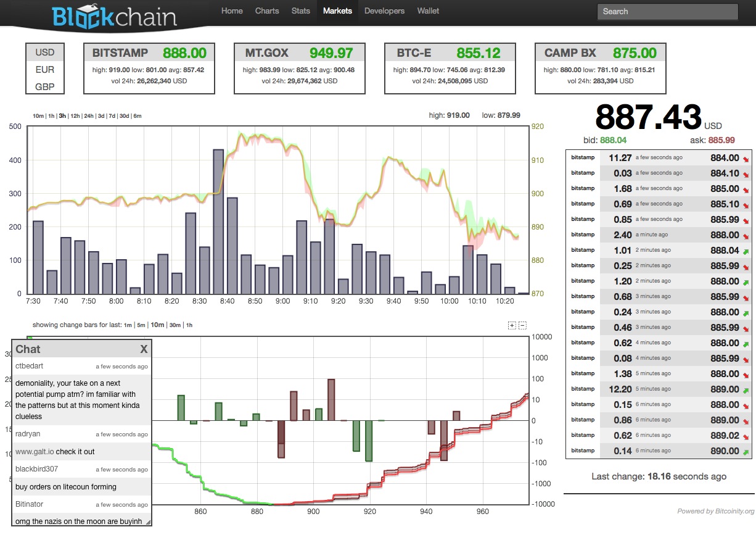Switch currency to GBP
Screen dimensions: 756x540
45,87
